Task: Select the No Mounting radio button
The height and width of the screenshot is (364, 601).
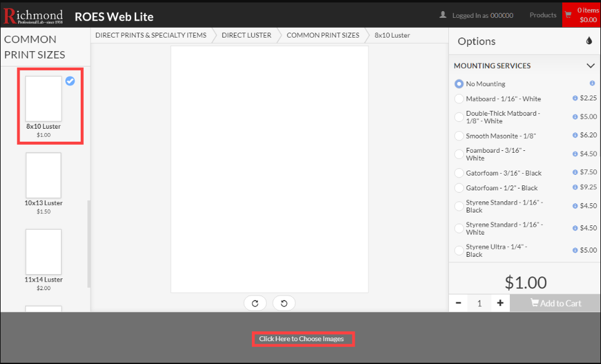Action: (459, 83)
